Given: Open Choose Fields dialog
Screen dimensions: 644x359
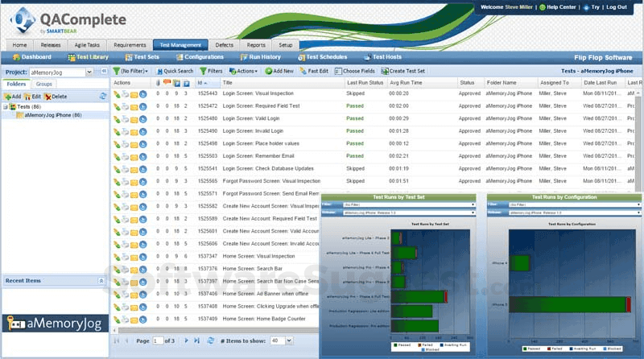Looking at the screenshot, I should (x=354, y=71).
